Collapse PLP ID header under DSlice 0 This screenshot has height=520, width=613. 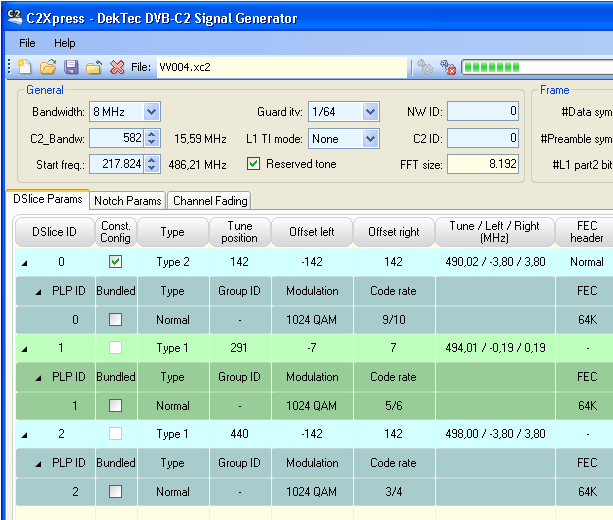[38, 292]
